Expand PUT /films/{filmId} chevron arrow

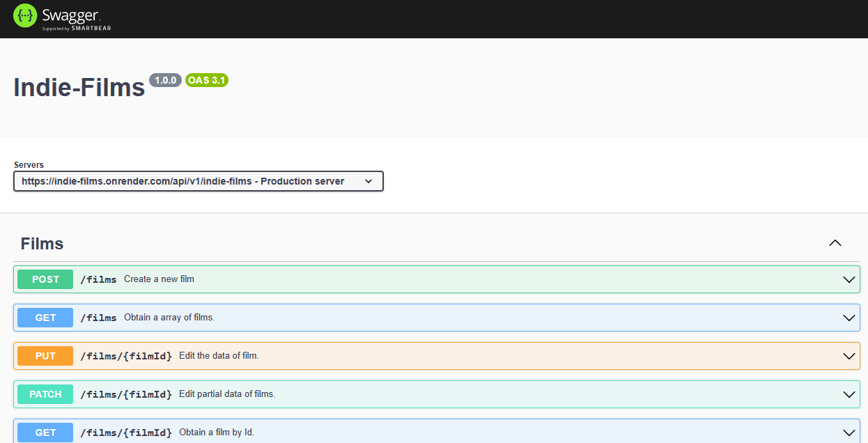point(848,356)
